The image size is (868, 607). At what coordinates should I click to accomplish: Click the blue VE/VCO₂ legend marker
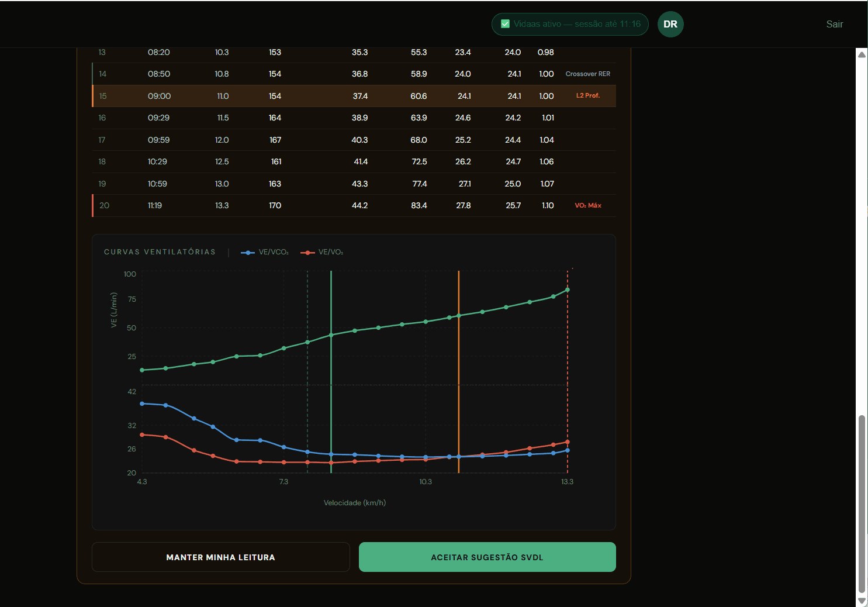coord(248,253)
